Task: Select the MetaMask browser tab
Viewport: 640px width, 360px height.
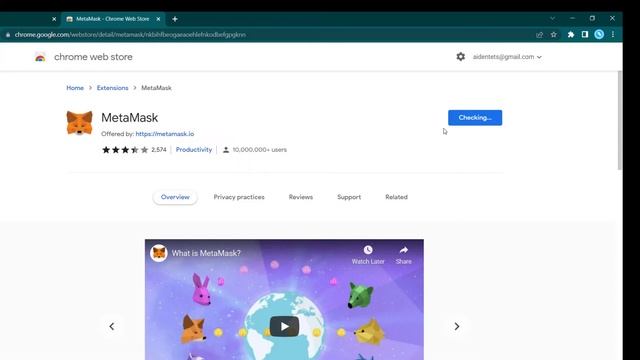Action: (x=113, y=19)
